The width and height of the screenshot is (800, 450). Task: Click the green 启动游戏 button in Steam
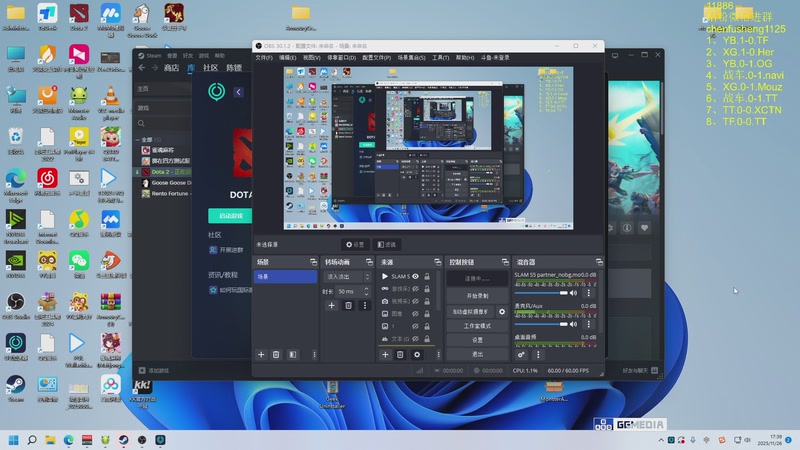click(230, 216)
